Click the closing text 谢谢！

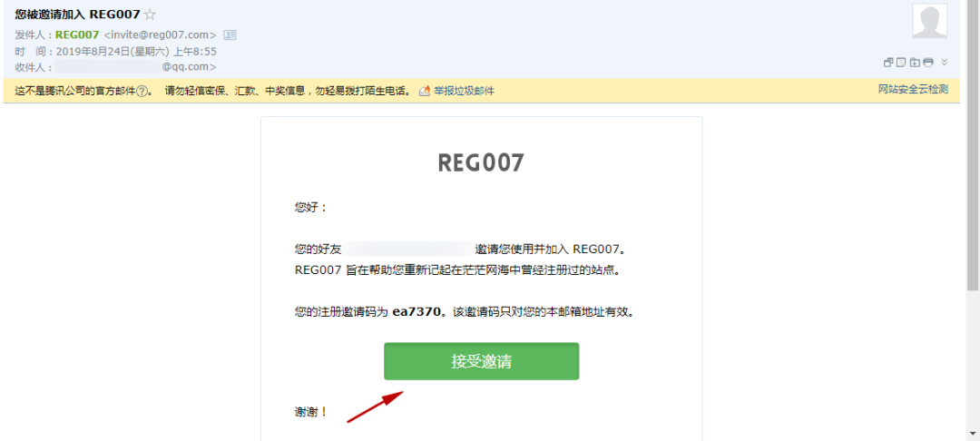(x=310, y=412)
